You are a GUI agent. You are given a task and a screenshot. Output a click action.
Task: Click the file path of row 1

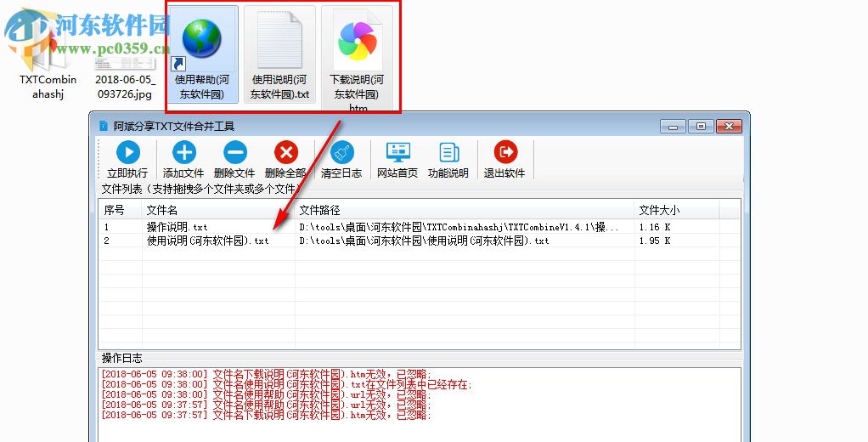[459, 227]
